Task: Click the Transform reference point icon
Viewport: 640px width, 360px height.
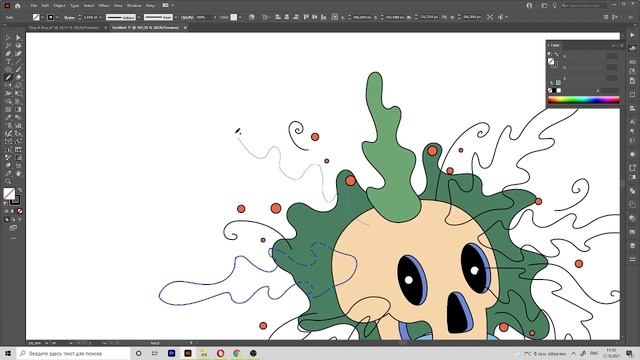Action: click(x=335, y=17)
